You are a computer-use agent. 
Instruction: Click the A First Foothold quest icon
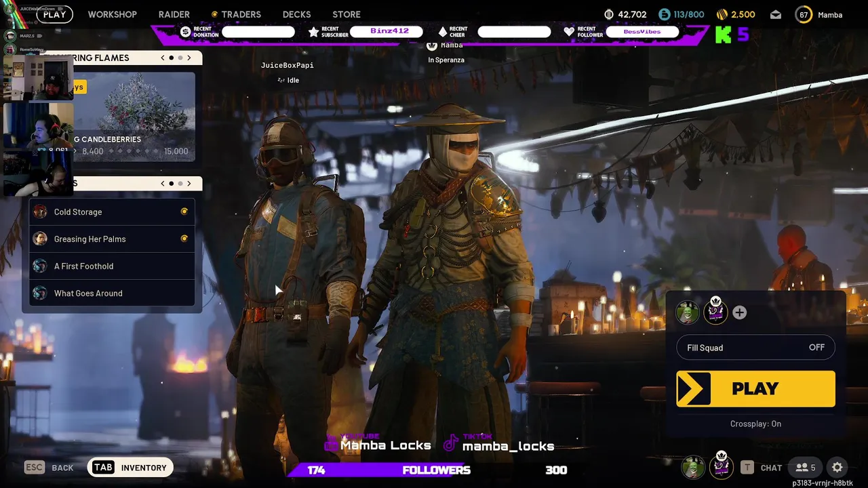40,266
